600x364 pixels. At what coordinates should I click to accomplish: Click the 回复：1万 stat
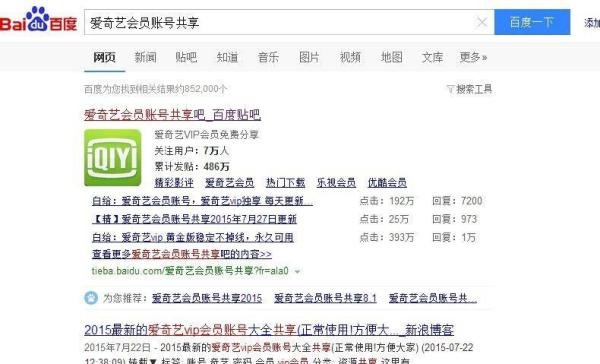[454, 237]
